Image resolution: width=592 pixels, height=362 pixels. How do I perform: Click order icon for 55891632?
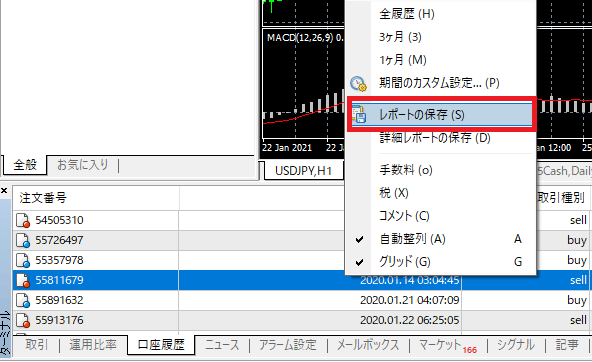(23, 300)
